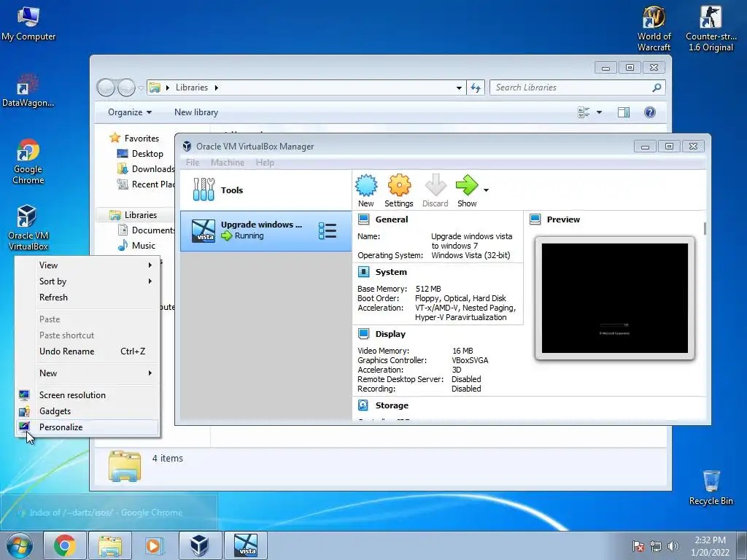Select Favorites in the navigation pane
Image resolution: width=747 pixels, height=560 pixels.
pyautogui.click(x=142, y=138)
